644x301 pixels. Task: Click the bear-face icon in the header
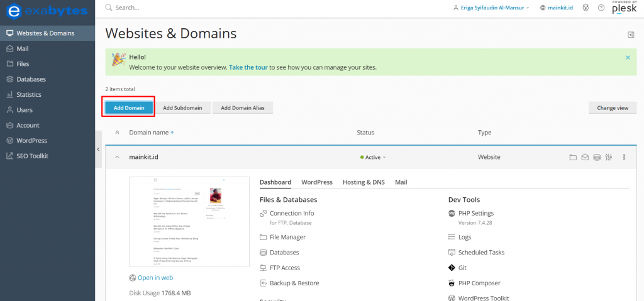(x=586, y=8)
